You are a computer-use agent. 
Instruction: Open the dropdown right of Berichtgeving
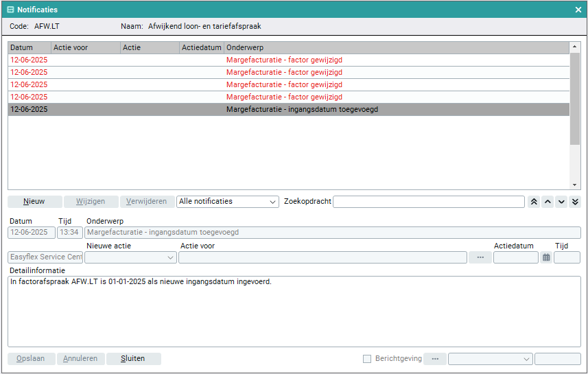point(490,359)
